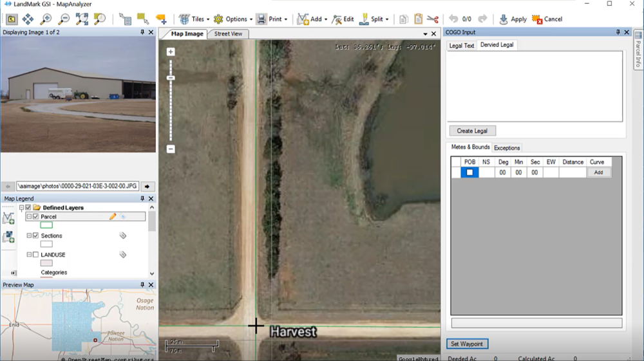Switch to the Map Image tab
644x361 pixels.
(187, 33)
